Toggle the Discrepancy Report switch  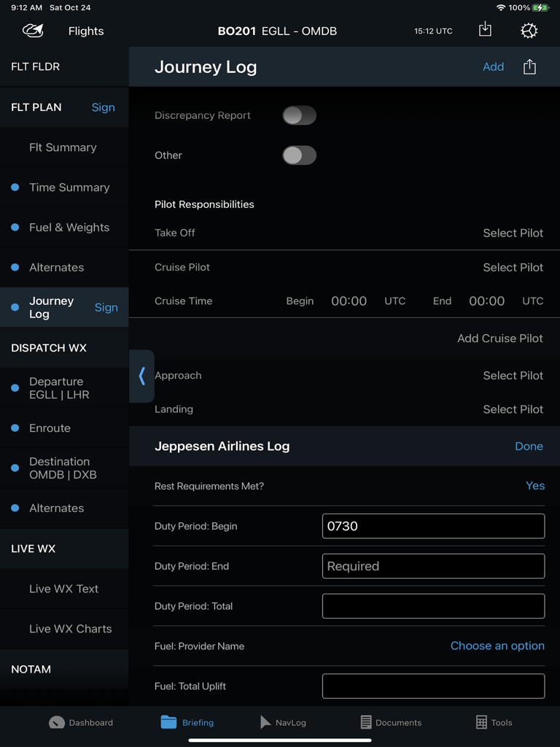pos(299,115)
